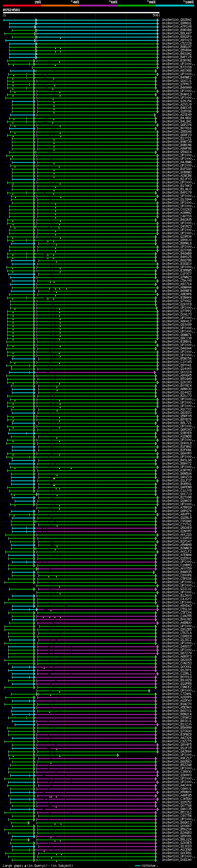Image resolution: width=197 pixels, height=868 pixels.
Task: Select hit label UniRef100_A1CEN9
Action: [x=177, y=850]
